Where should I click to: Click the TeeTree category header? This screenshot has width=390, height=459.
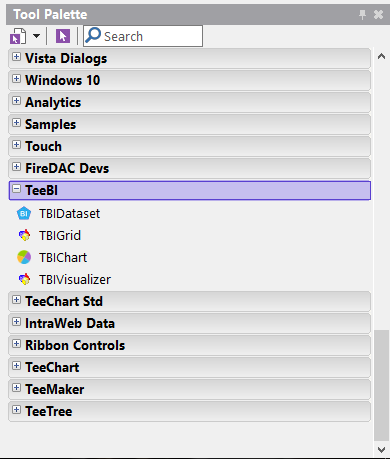point(189,411)
